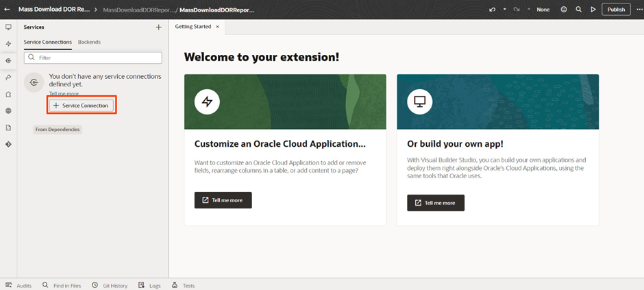Click the Or build your own app! heading
Viewport: 644px width, 290px height.
pos(455,144)
